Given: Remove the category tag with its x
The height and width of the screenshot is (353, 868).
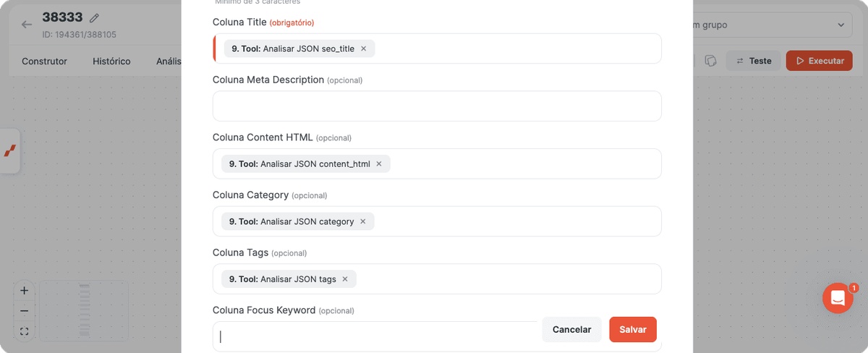Looking at the screenshot, I should point(362,221).
